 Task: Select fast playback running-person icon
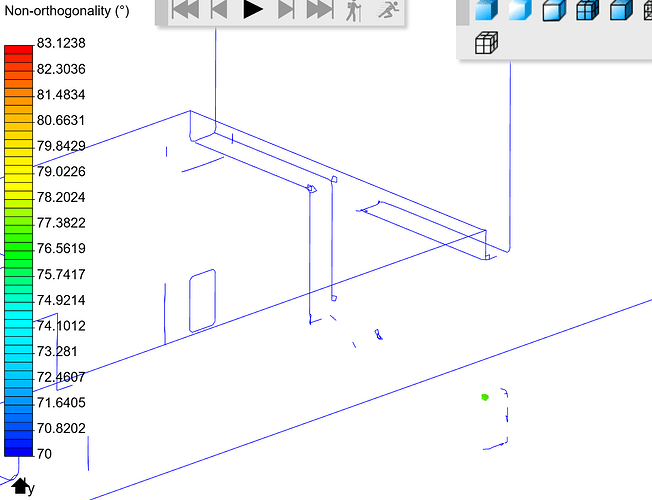pos(388,9)
